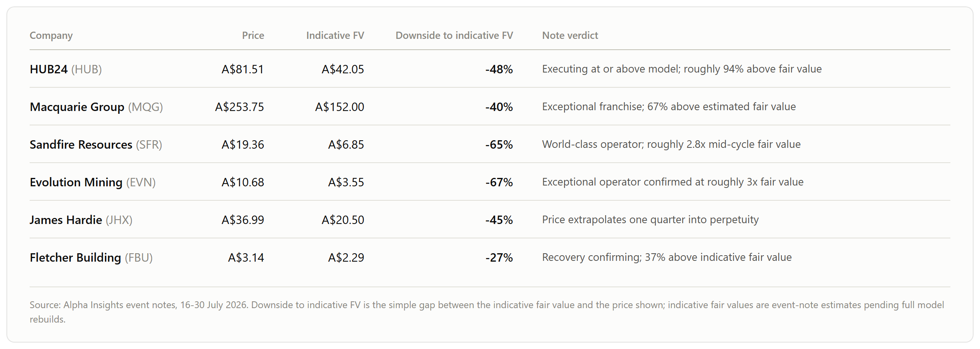Click the source footnote text

tap(487, 312)
